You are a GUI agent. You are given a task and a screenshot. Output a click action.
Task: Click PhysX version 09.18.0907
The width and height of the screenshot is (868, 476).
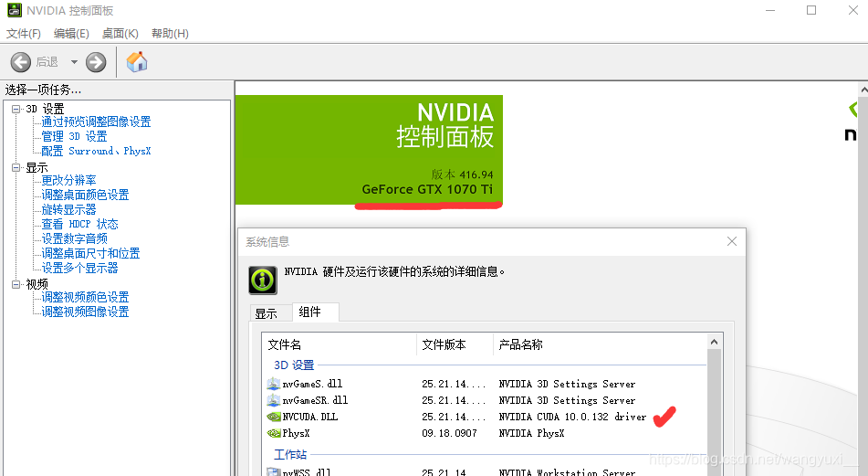point(449,433)
